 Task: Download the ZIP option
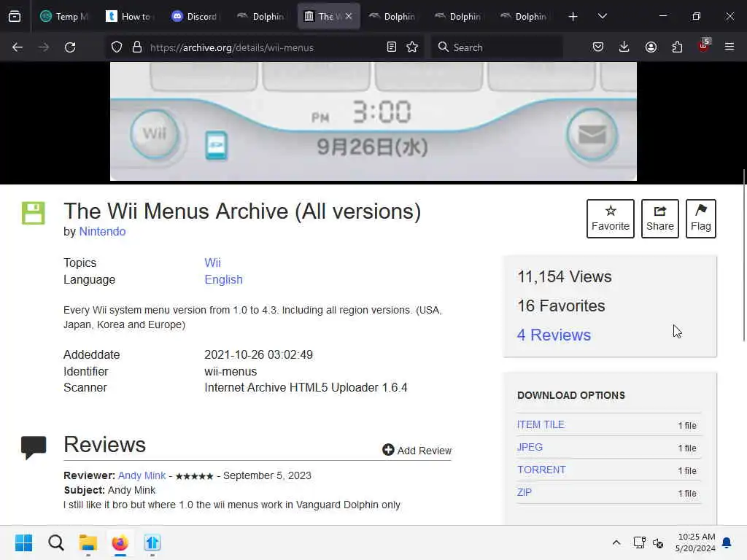click(x=525, y=492)
